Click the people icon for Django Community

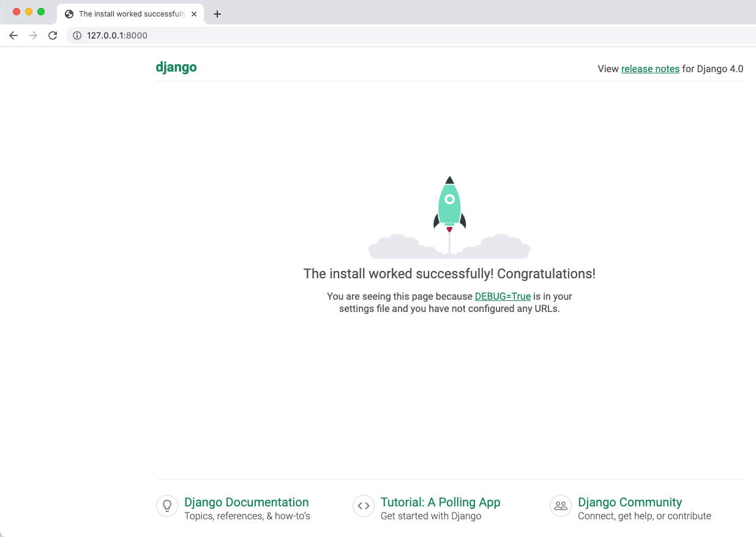(x=561, y=506)
